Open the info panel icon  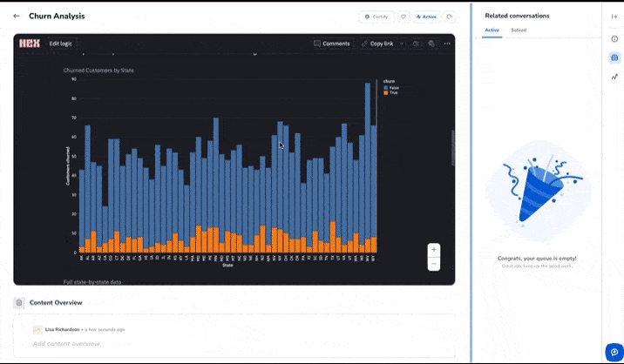pos(614,38)
